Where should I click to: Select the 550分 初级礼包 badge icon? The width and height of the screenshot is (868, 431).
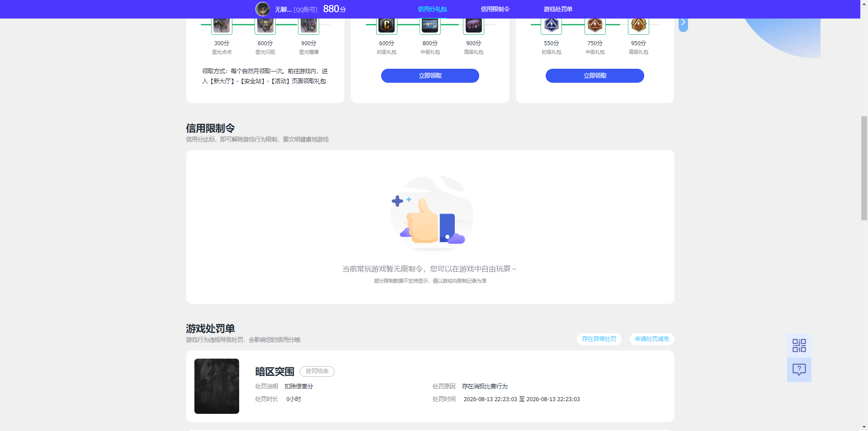(x=552, y=26)
